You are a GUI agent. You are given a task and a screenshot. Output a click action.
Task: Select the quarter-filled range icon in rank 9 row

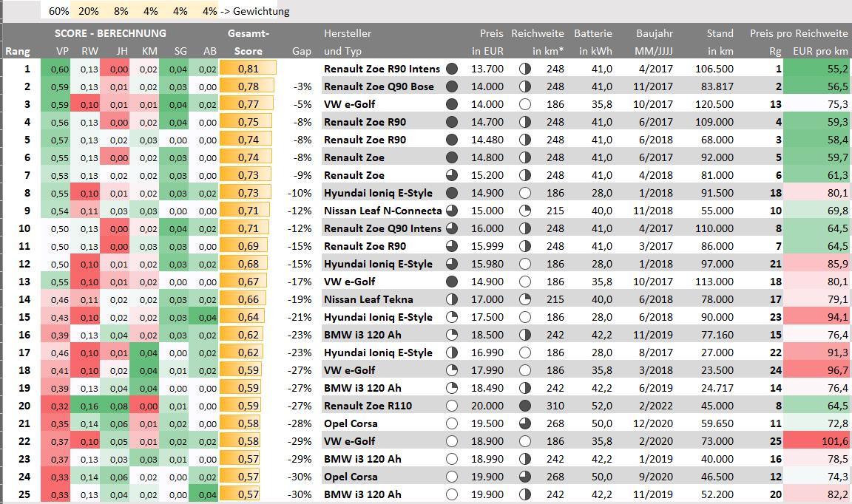[525, 211]
